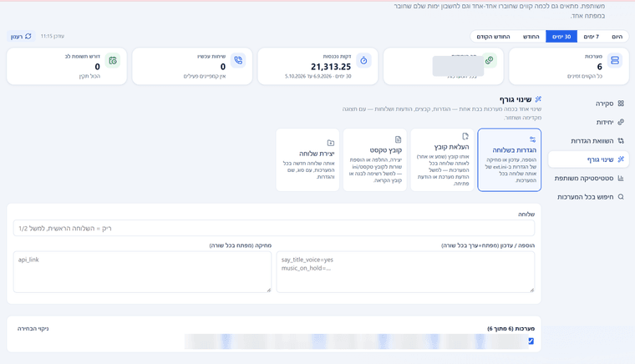Open שינוי גורף in the sidebar
The height and width of the screenshot is (364, 635).
point(588,159)
